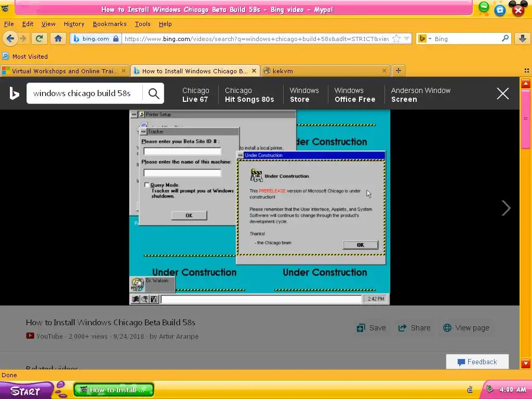Screen dimensions: 532x399
Task: Reload the page with the refresh icon
Action: click(39, 38)
